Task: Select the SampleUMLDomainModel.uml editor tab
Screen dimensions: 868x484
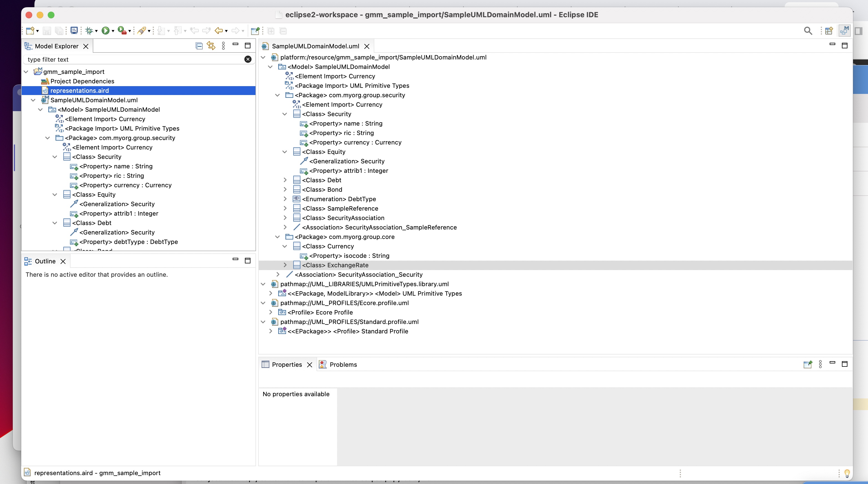Action: tap(315, 46)
